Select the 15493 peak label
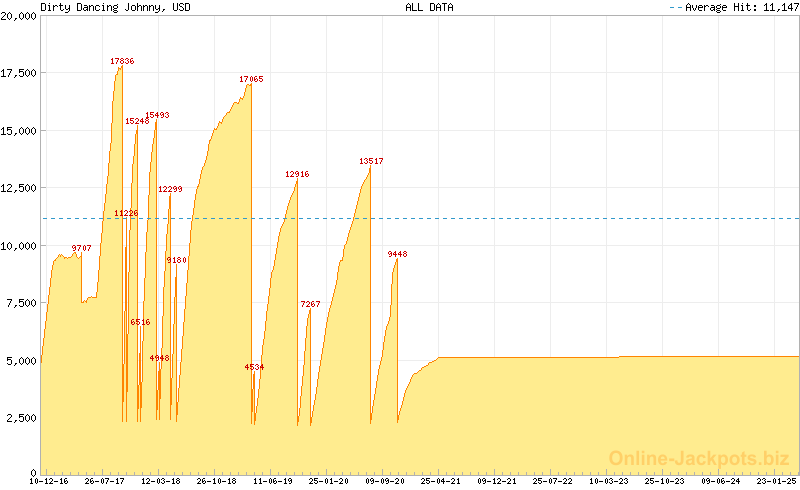The width and height of the screenshot is (800, 490). (x=157, y=115)
